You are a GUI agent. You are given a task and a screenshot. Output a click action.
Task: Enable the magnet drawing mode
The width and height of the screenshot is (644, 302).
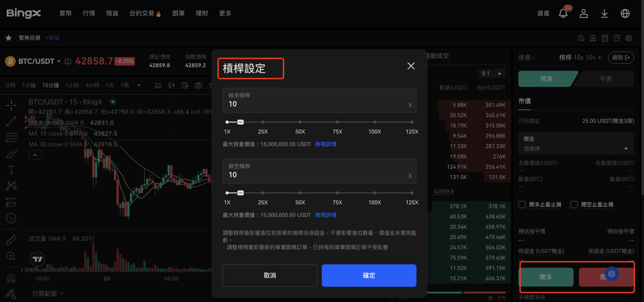[x=11, y=278]
